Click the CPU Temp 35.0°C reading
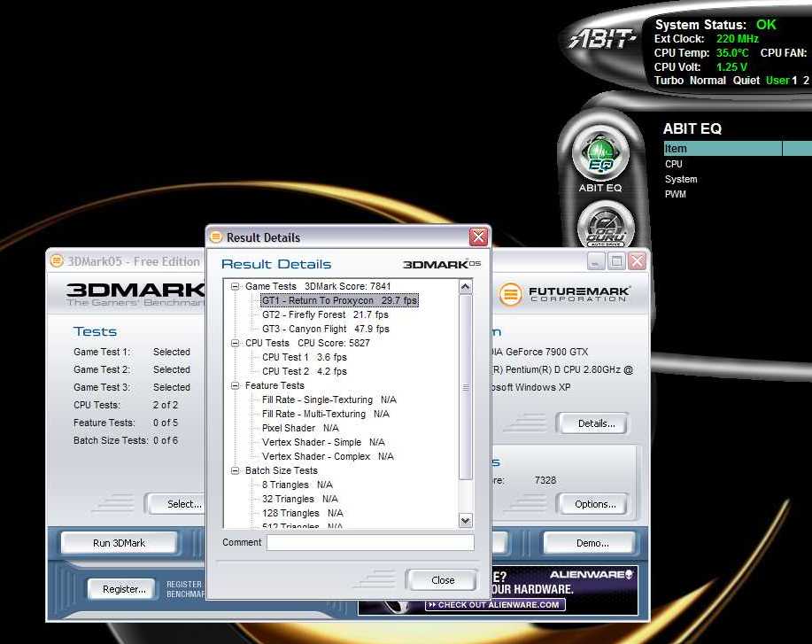This screenshot has width=812, height=644. [x=732, y=53]
